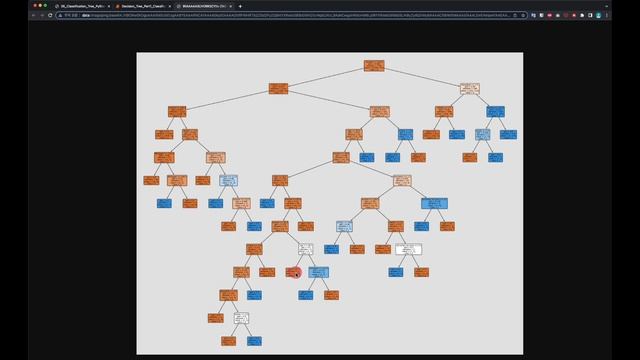Click the blue node beside the cursor highlight
This screenshot has width=640, height=360.
tap(318, 272)
